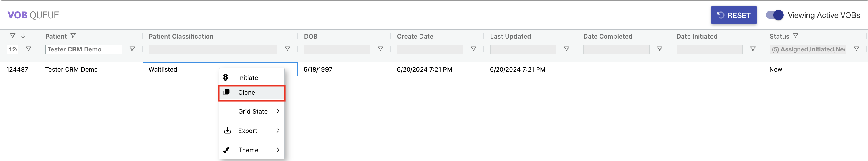Image resolution: width=868 pixels, height=161 pixels.
Task: Open filter options for Patient Classification column
Action: (287, 49)
